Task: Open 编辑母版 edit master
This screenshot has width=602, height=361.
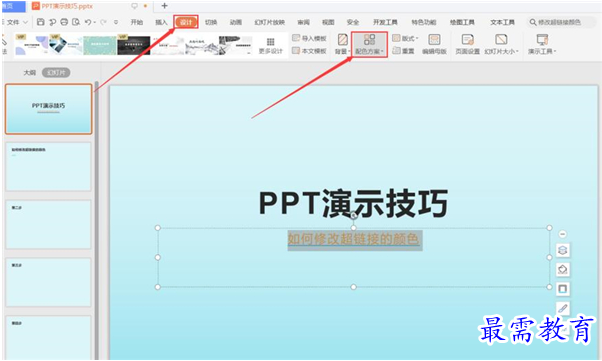Action: pyautogui.click(x=434, y=44)
